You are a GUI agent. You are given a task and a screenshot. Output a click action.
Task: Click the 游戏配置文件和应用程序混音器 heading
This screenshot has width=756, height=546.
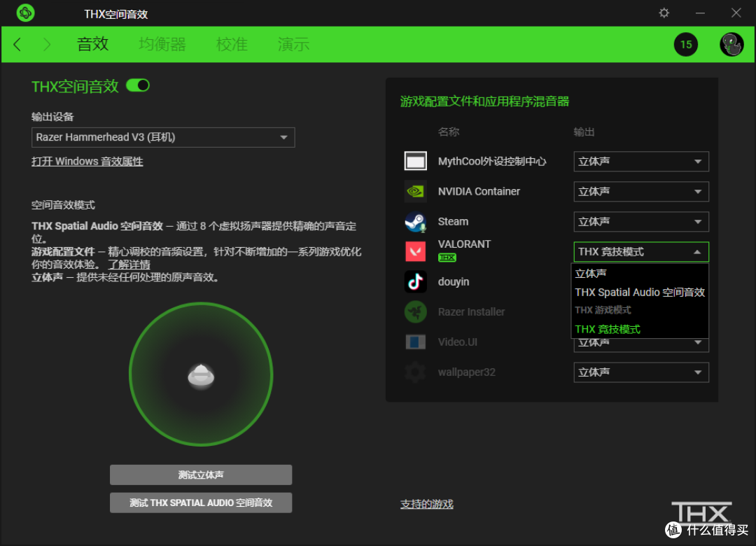click(x=484, y=101)
